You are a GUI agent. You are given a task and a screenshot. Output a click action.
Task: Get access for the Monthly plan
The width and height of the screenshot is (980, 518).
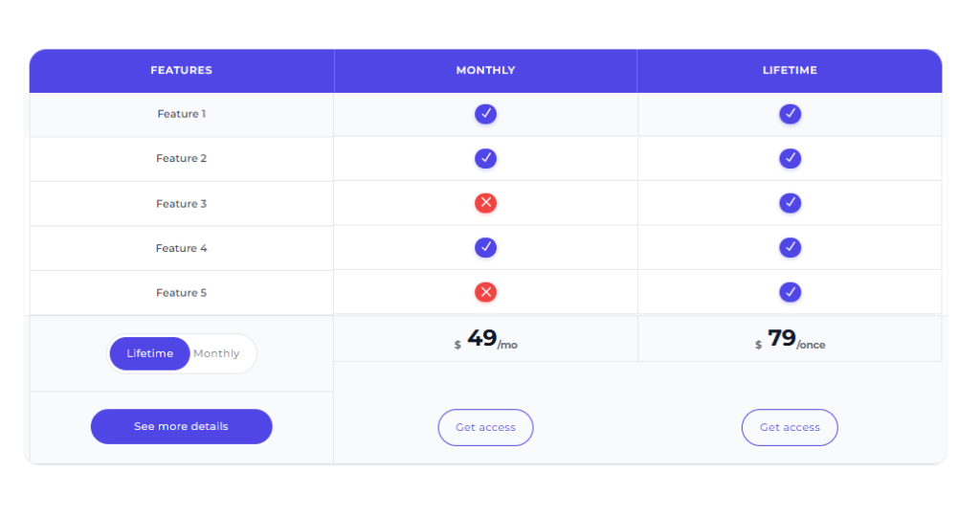485,427
